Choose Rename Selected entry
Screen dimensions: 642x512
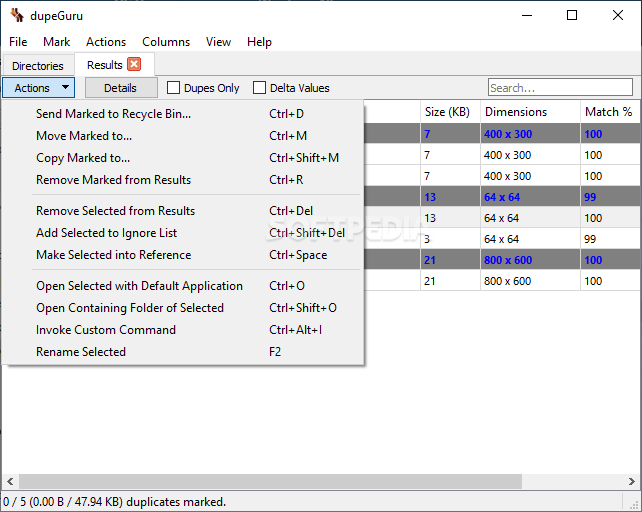[x=183, y=352]
